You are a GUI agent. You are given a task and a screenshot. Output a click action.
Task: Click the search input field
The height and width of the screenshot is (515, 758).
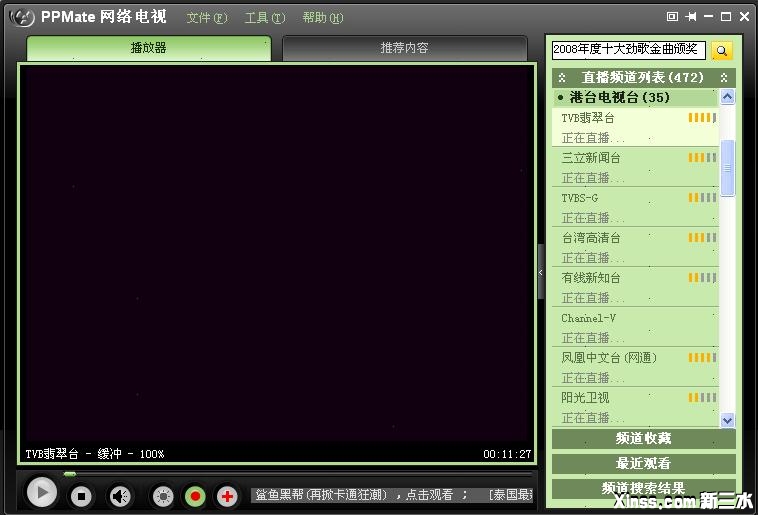pos(628,50)
